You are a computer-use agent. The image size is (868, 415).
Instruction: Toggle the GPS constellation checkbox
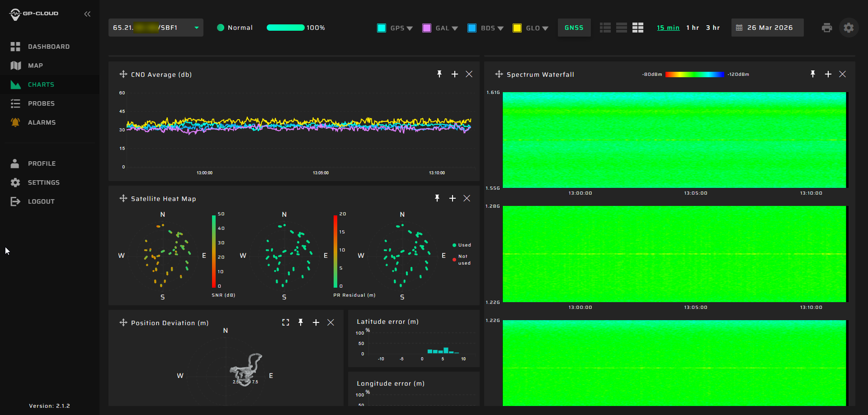[382, 28]
